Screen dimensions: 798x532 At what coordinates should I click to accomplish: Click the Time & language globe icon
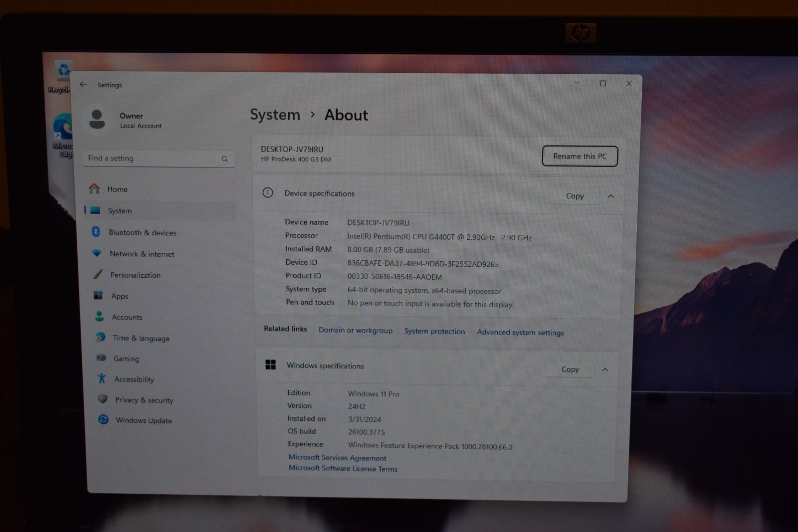100,337
